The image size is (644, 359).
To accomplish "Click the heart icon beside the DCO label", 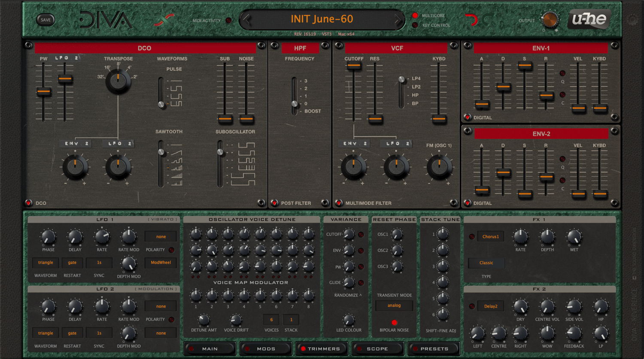I will pos(29,203).
